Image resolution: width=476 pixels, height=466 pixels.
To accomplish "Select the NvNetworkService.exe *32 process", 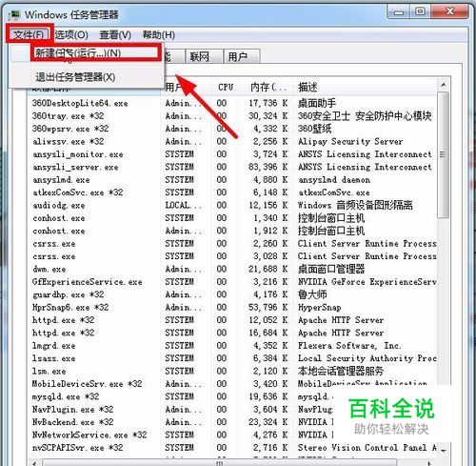I will [89, 435].
